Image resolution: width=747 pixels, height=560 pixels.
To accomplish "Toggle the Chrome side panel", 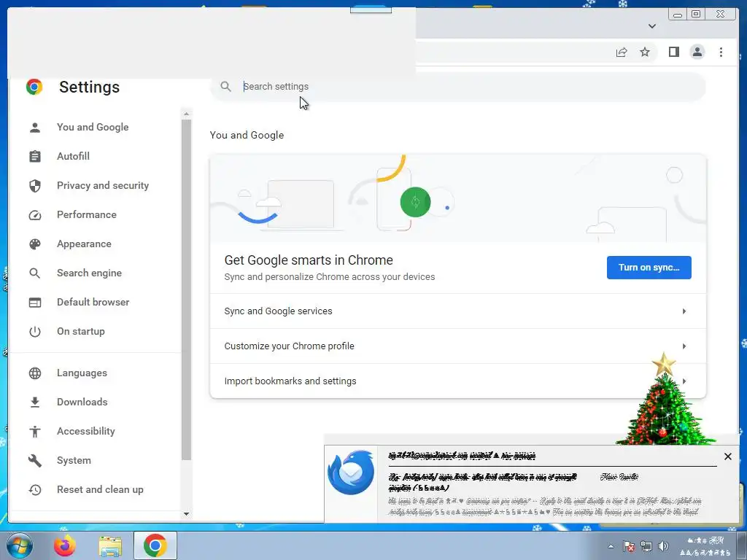I will (x=673, y=52).
